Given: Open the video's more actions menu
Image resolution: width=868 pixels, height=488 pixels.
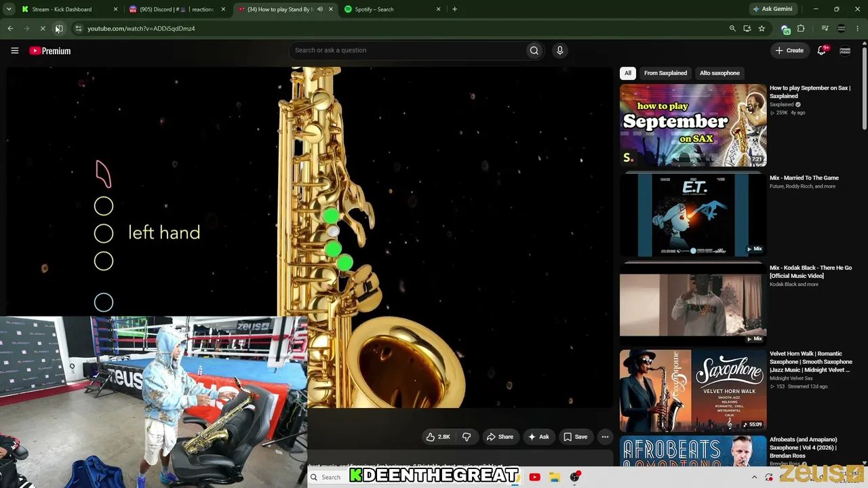Looking at the screenshot, I should click(x=605, y=437).
